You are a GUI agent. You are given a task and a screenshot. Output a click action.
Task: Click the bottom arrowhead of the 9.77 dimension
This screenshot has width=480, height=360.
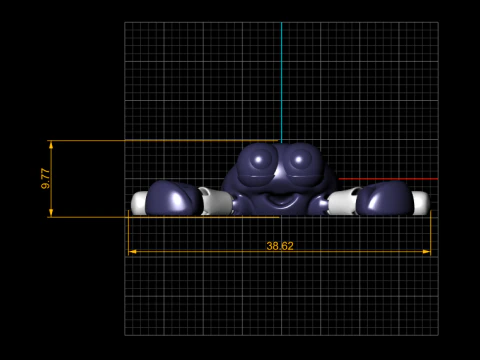pos(51,213)
